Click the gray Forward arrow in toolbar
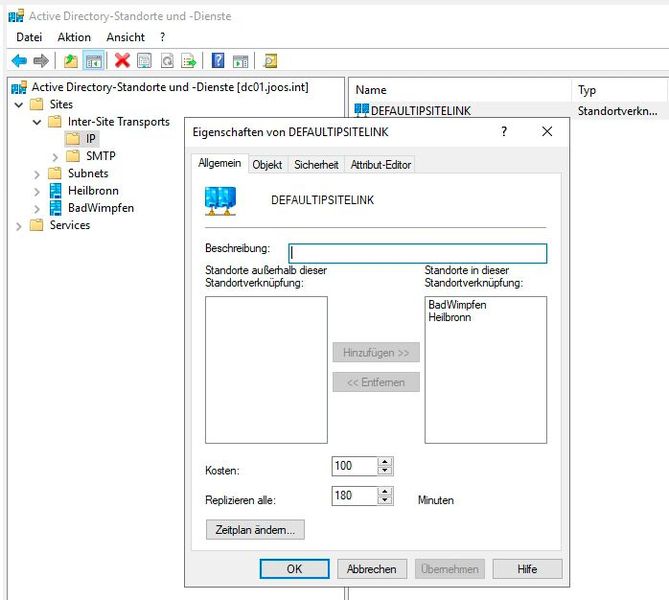Viewport: 669px width, 600px height. click(41, 61)
